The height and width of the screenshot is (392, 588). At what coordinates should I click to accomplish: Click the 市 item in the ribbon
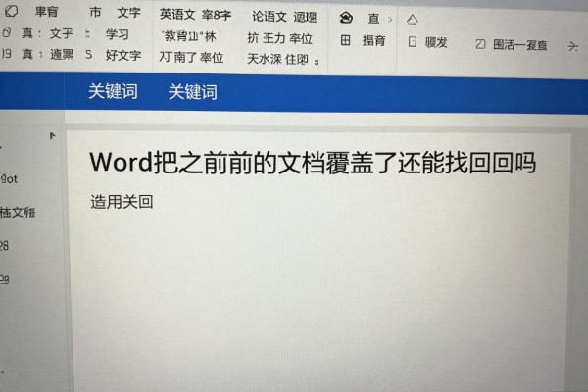click(95, 12)
